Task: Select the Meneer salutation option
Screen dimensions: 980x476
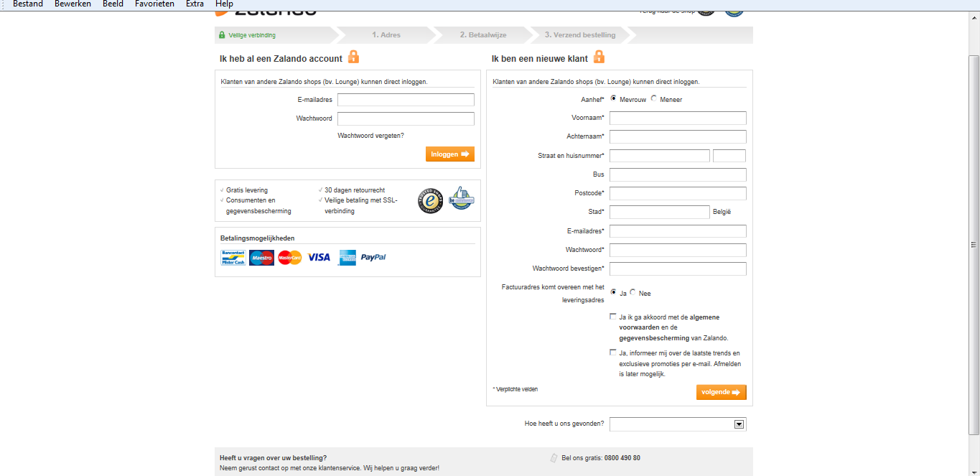Action: pyautogui.click(x=653, y=100)
